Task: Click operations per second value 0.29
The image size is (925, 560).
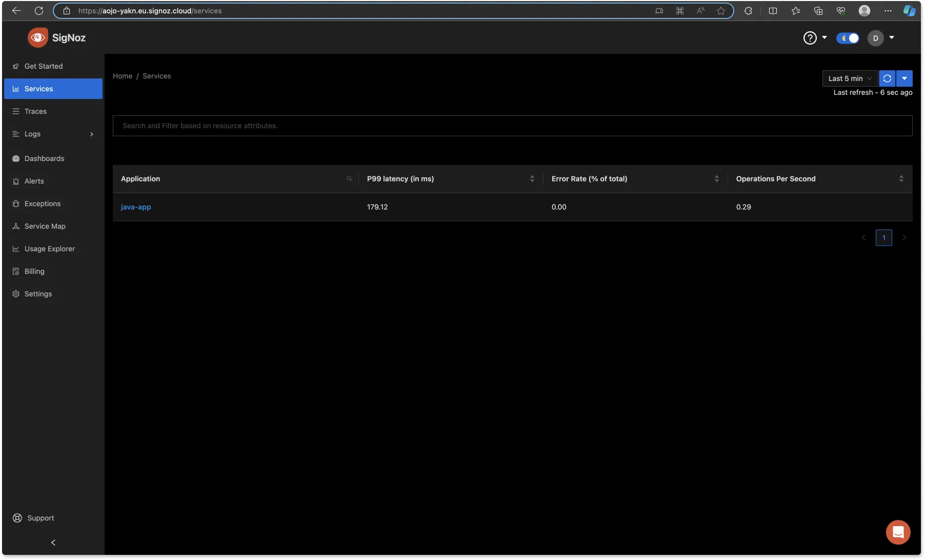Action: point(743,207)
